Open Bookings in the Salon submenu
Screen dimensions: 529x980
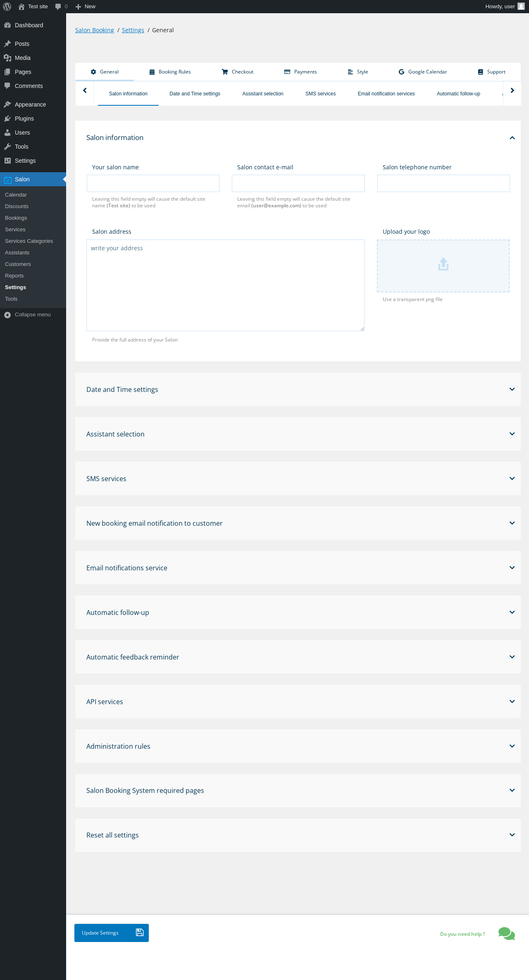(x=16, y=218)
